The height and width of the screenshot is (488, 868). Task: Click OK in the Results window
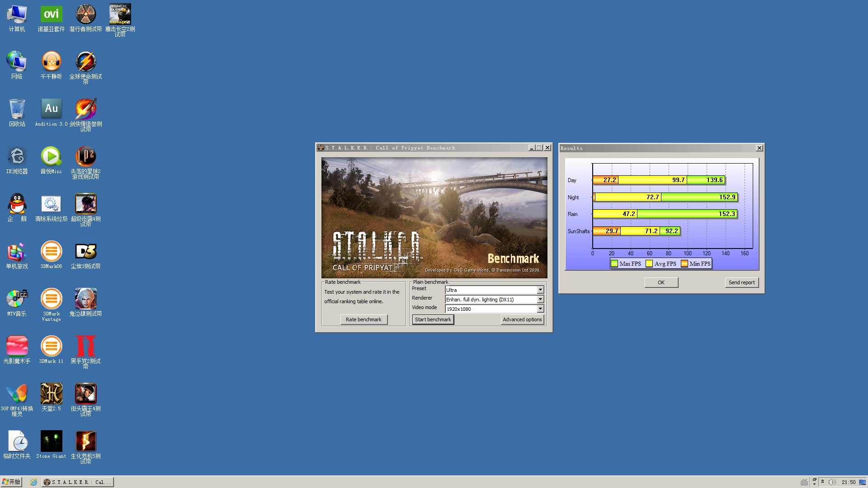(x=661, y=282)
